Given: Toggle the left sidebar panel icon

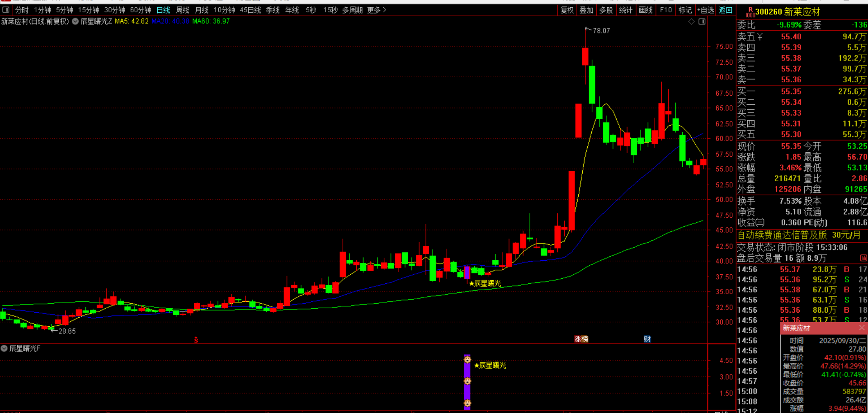Looking at the screenshot, I should click(6, 9).
